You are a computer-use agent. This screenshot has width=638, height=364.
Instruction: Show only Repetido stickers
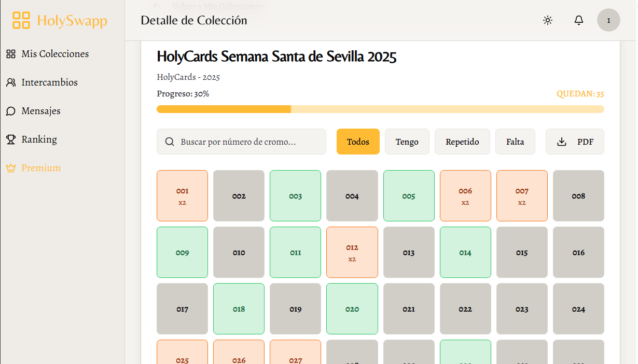(462, 142)
